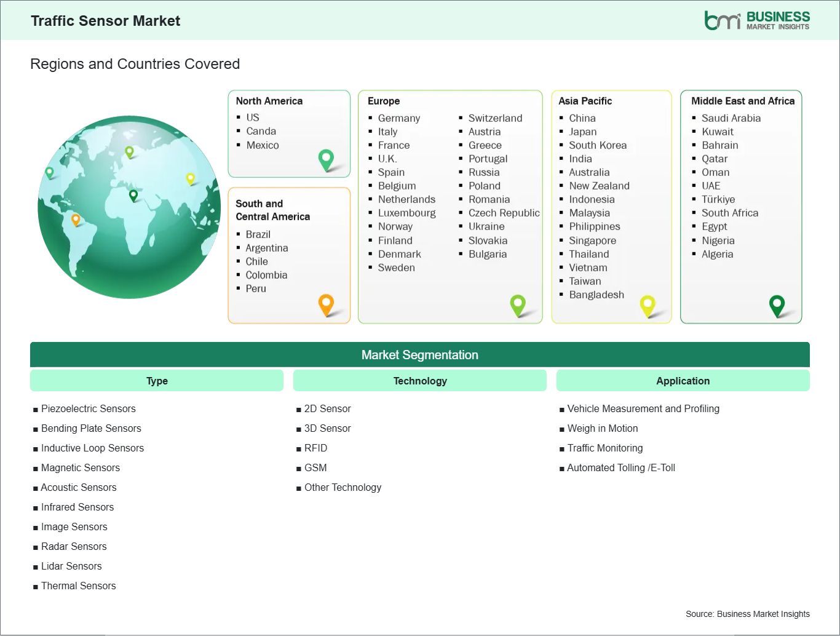Click Image Sensors under Type

coord(74,527)
